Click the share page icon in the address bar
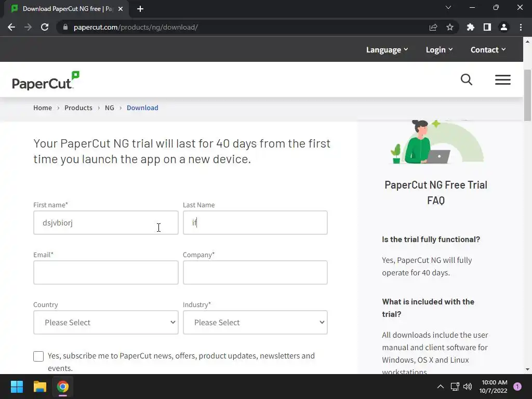 433,27
